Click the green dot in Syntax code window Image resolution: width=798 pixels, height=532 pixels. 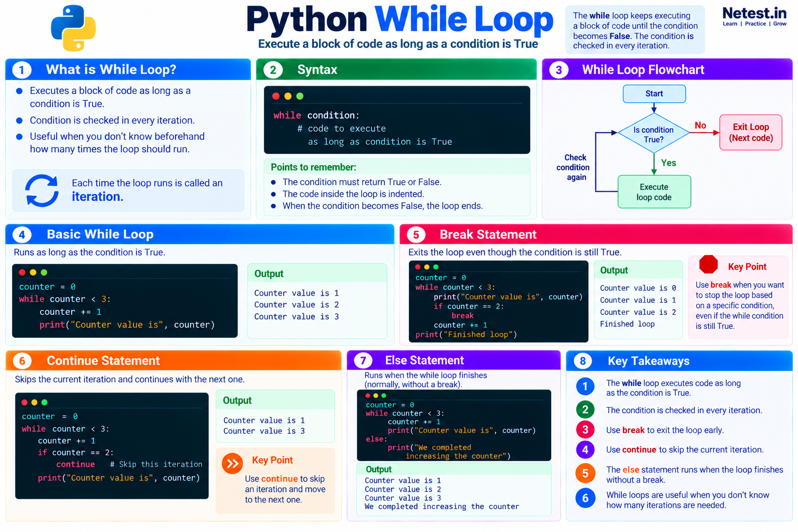(x=300, y=96)
